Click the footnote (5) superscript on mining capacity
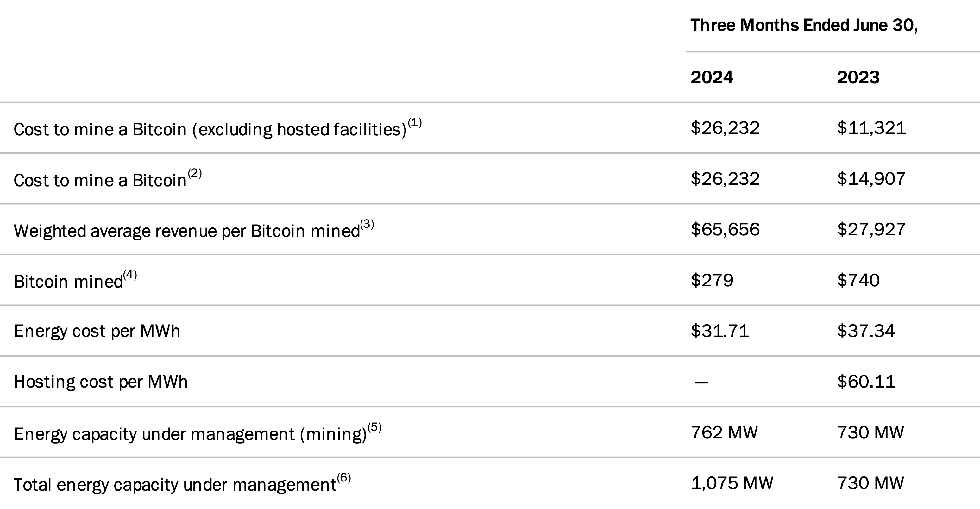 tap(374, 427)
